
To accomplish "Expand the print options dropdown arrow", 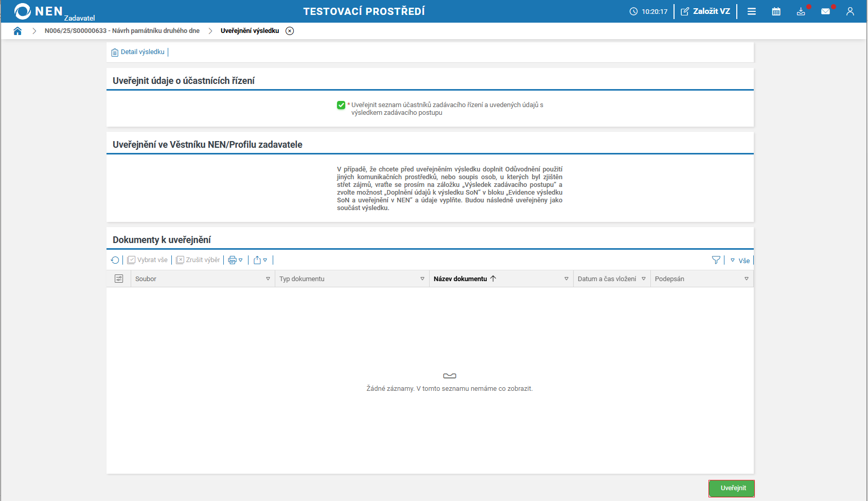I will (241, 260).
